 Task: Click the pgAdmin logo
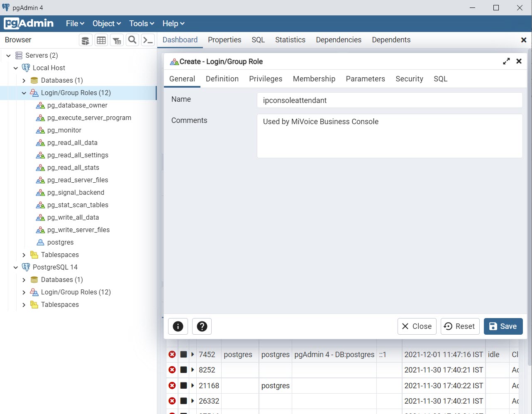click(28, 23)
